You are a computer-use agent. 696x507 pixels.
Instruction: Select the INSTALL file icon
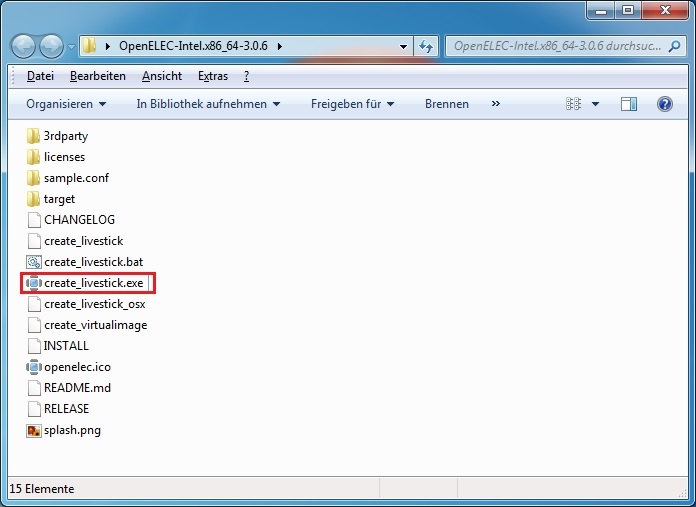coord(34,346)
